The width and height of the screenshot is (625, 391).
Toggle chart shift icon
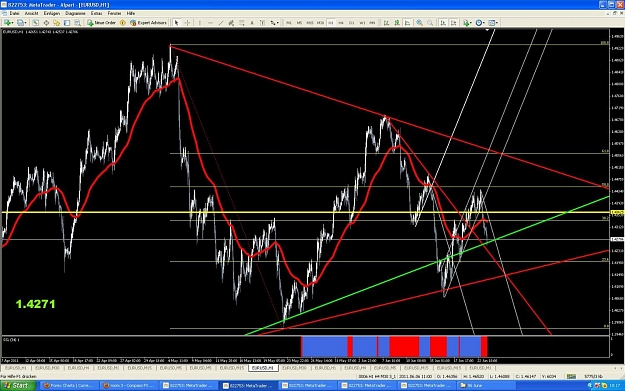coord(454,23)
